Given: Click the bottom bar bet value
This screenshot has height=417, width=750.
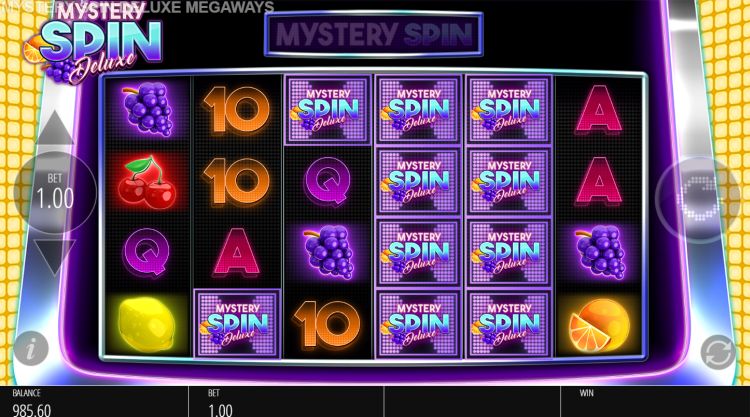Looking at the screenshot, I should click(x=220, y=410).
